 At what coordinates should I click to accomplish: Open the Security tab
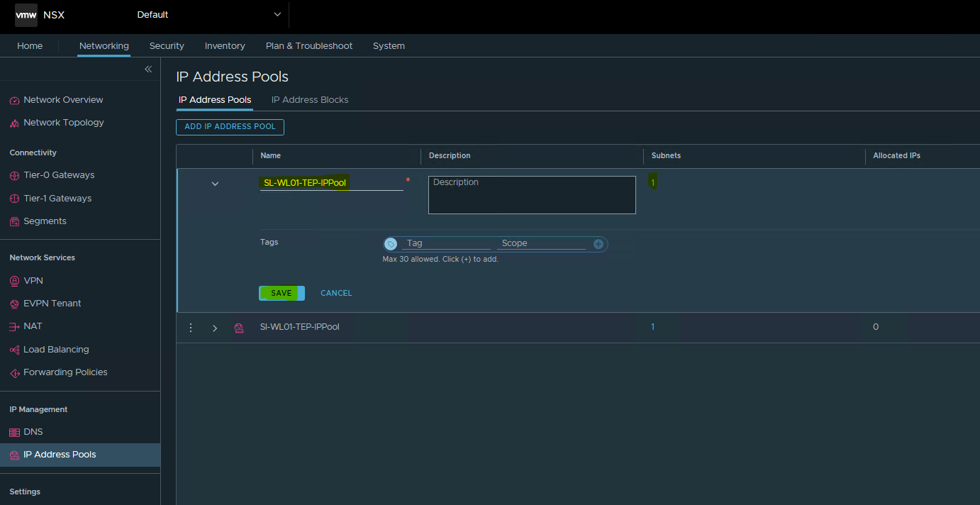tap(167, 45)
